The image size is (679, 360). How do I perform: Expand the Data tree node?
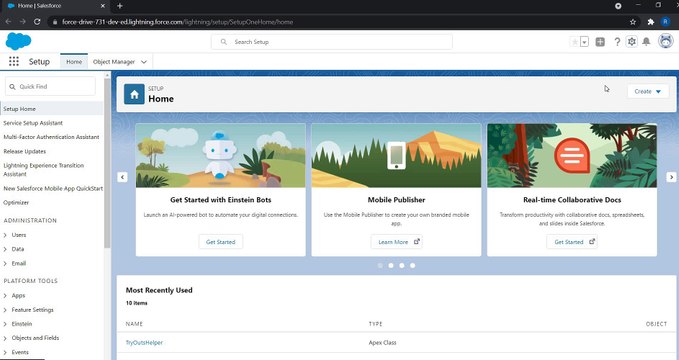coord(5,249)
